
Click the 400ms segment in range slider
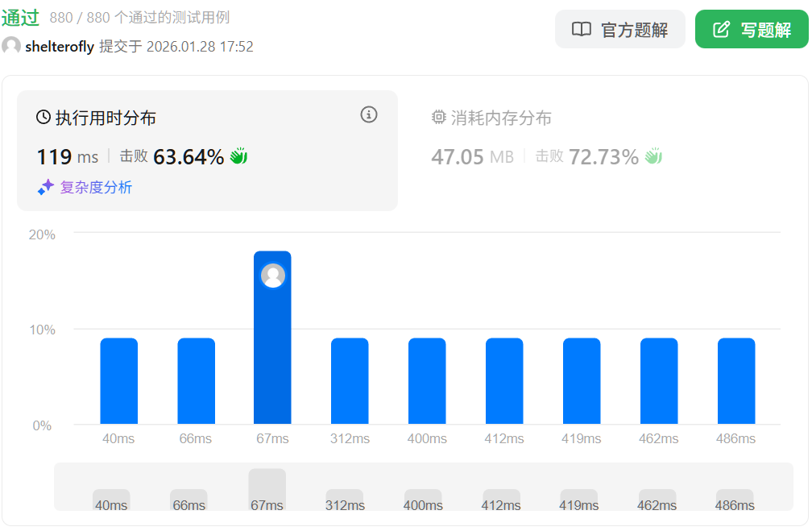coord(423,499)
